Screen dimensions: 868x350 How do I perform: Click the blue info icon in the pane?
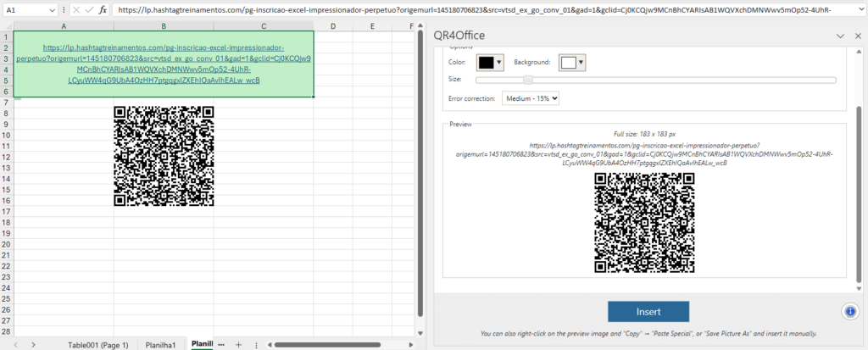pyautogui.click(x=849, y=312)
